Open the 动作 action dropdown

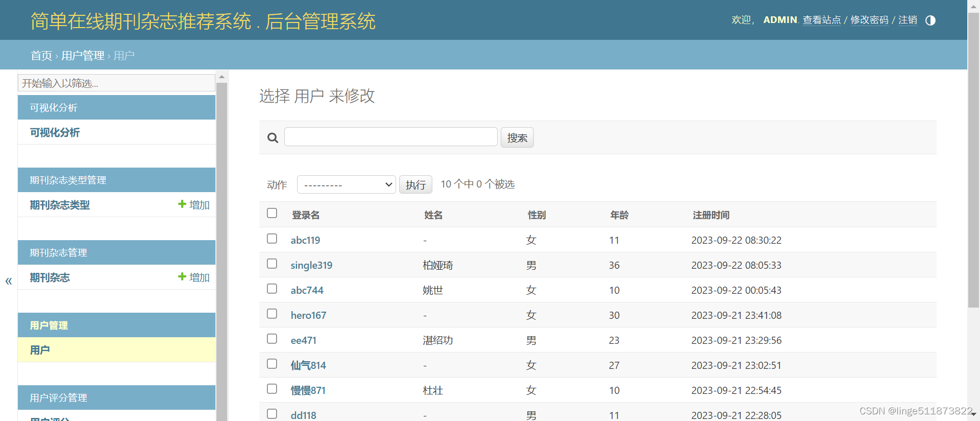347,184
